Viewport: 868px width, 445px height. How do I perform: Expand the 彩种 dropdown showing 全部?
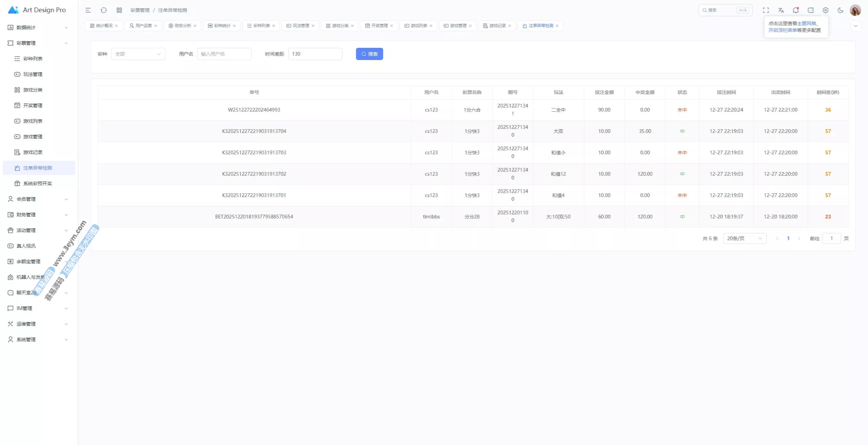pyautogui.click(x=138, y=54)
